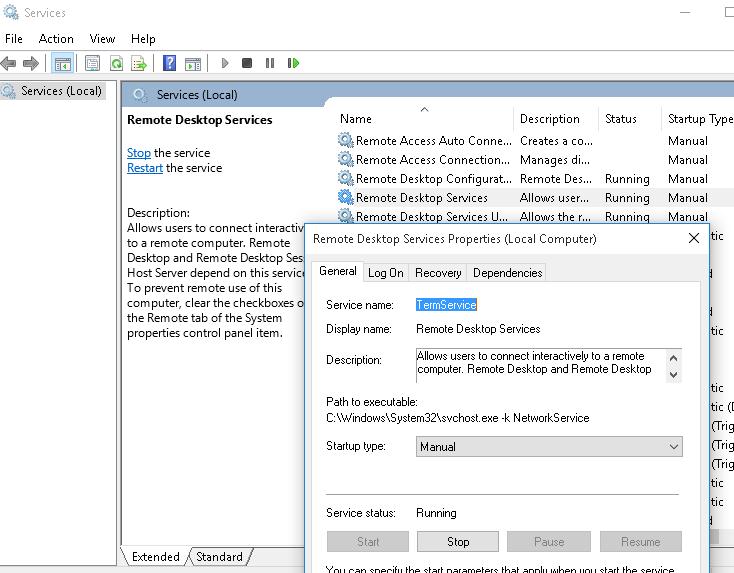Click the Restart the service link
734x573 pixels.
pyautogui.click(x=145, y=168)
